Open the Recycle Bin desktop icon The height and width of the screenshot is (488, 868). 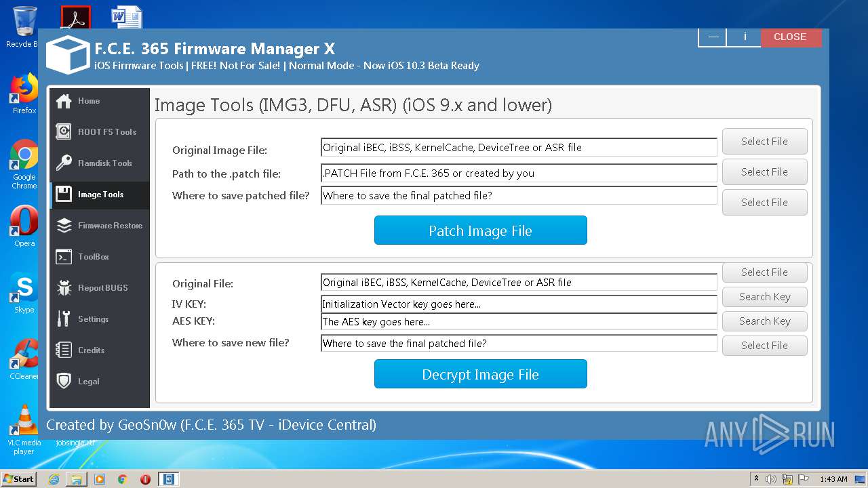pos(24,27)
